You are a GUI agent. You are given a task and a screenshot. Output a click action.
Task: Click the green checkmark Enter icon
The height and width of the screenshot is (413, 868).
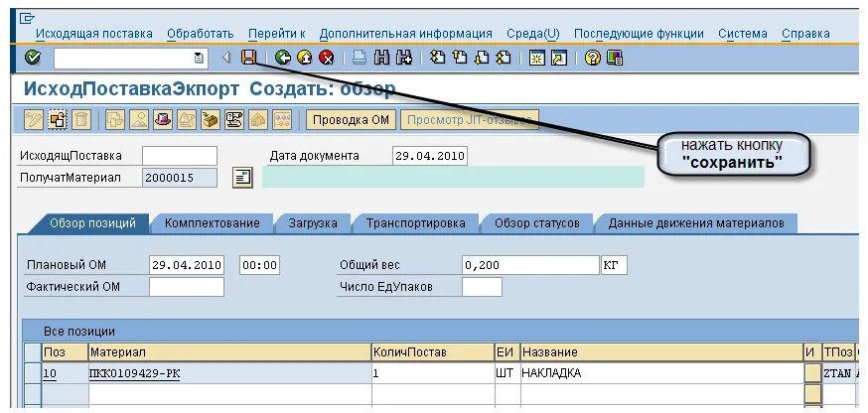point(33,58)
